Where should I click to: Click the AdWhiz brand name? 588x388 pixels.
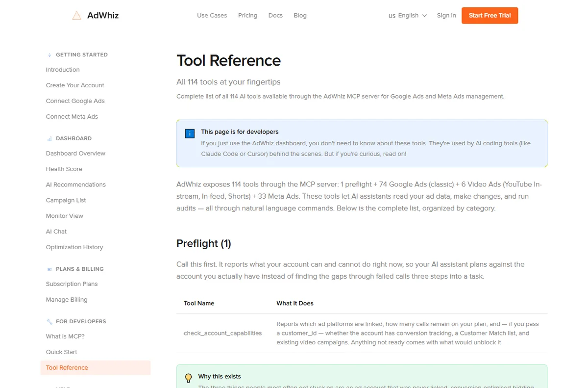click(x=103, y=15)
